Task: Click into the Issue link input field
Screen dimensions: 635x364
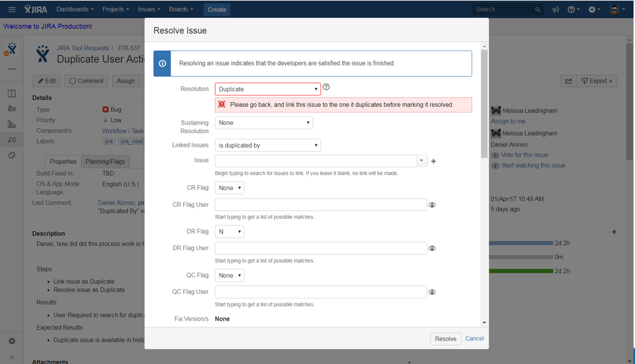Action: coord(316,161)
